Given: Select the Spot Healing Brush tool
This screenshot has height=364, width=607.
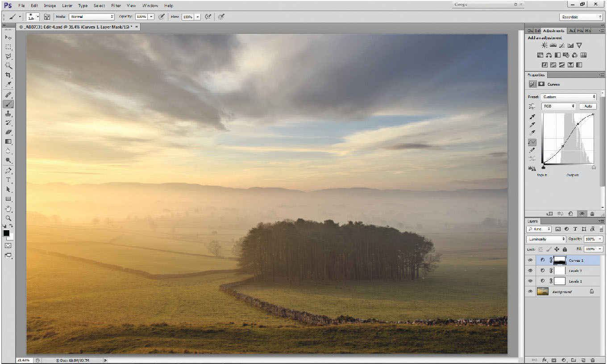Looking at the screenshot, I should [8, 95].
